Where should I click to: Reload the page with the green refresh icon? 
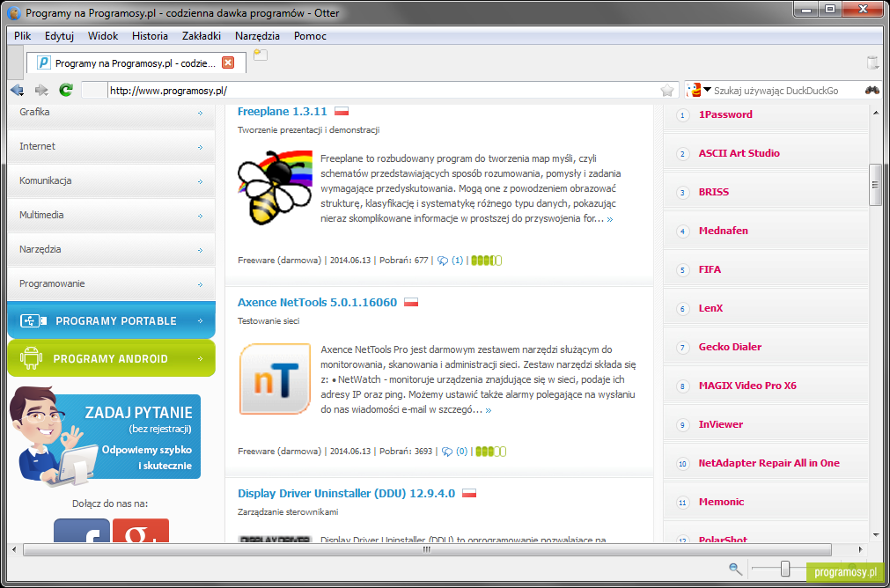click(66, 91)
